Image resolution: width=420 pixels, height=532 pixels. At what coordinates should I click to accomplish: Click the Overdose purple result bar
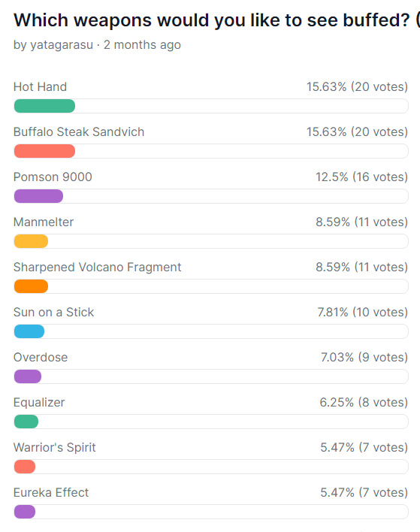pos(28,376)
